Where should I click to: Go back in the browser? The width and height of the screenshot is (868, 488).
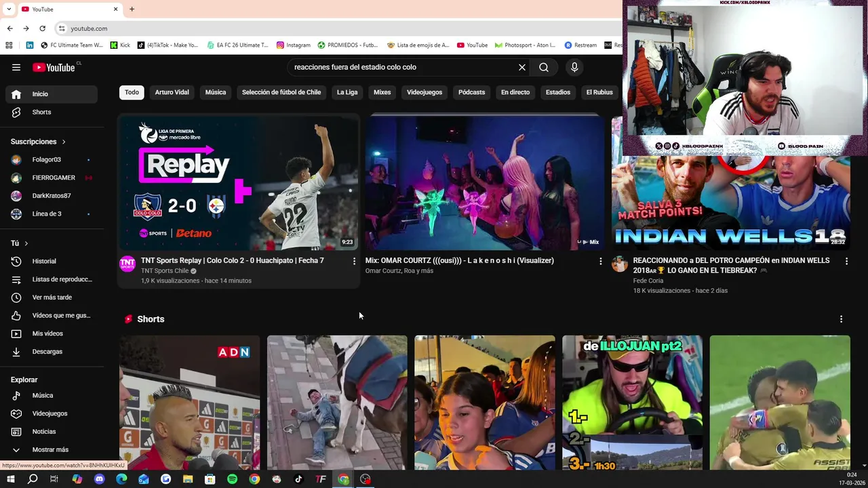click(x=9, y=28)
